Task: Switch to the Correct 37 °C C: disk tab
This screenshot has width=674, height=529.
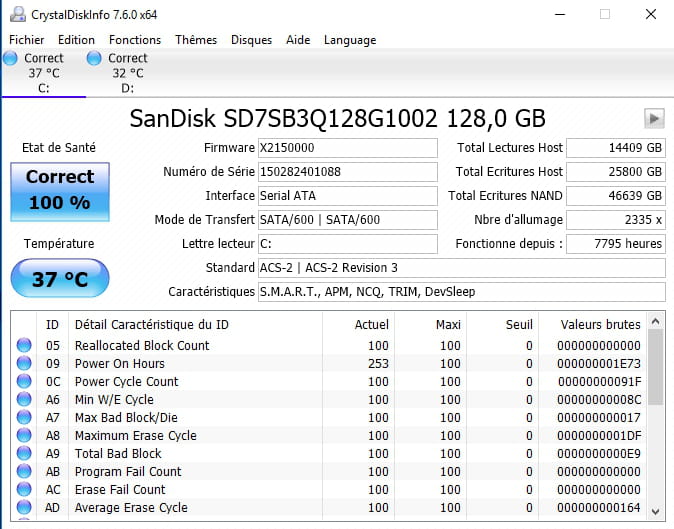Action: (x=44, y=73)
